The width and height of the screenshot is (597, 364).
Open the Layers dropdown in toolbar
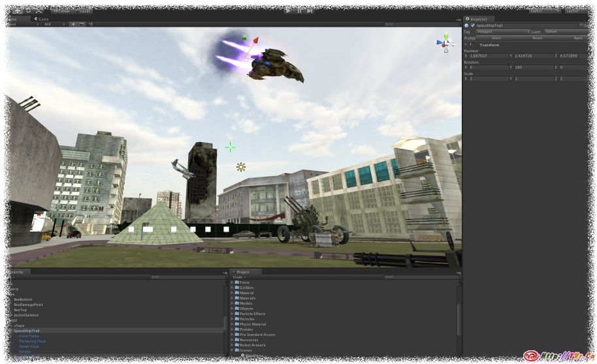(544, 10)
